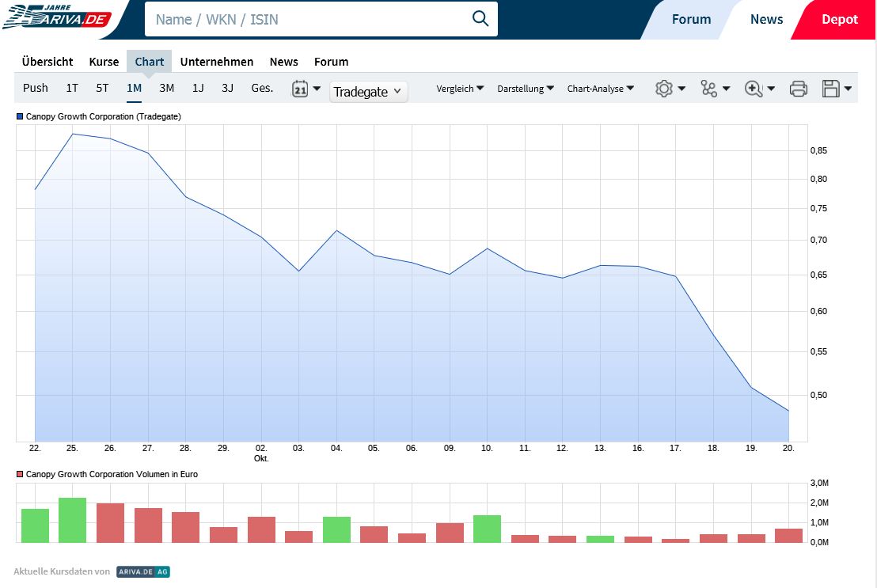Open the Tradegate exchange dropdown
Image resolution: width=877 pixels, height=588 pixels.
click(368, 92)
